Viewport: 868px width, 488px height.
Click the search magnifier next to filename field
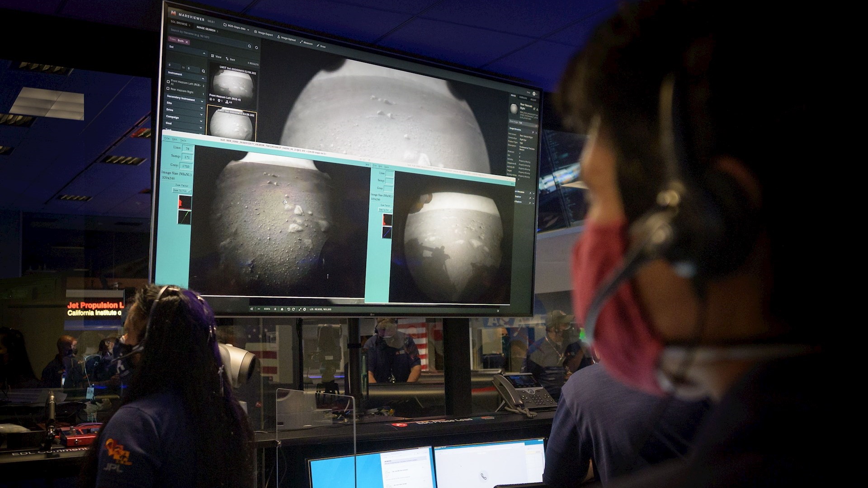tap(250, 46)
